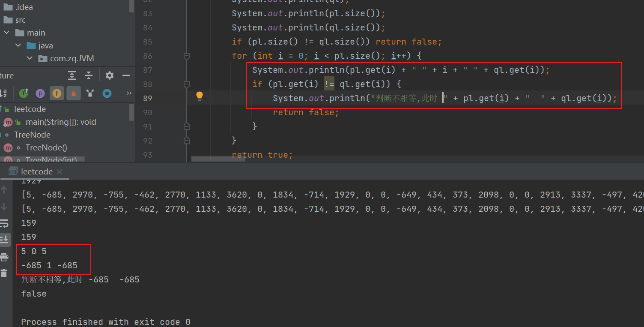This screenshot has height=327, width=644.
Task: Toggle group methods by defining type
Action: (90, 93)
